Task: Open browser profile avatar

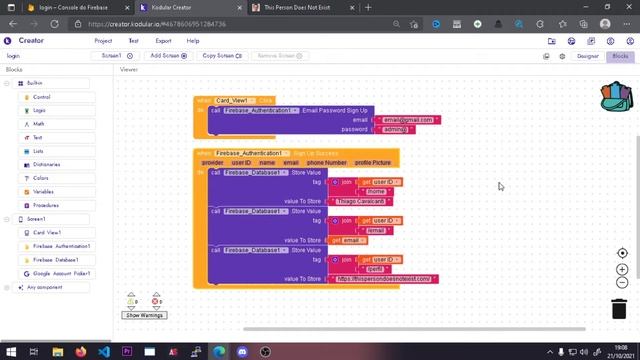Action: click(605, 24)
